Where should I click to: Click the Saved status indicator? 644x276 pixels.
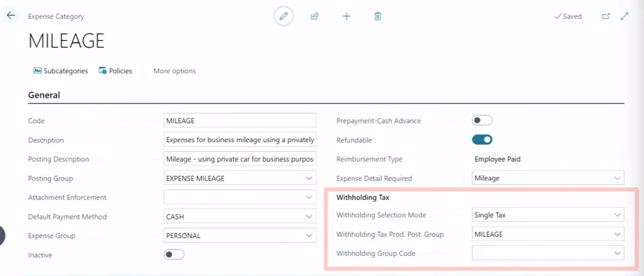(568, 16)
